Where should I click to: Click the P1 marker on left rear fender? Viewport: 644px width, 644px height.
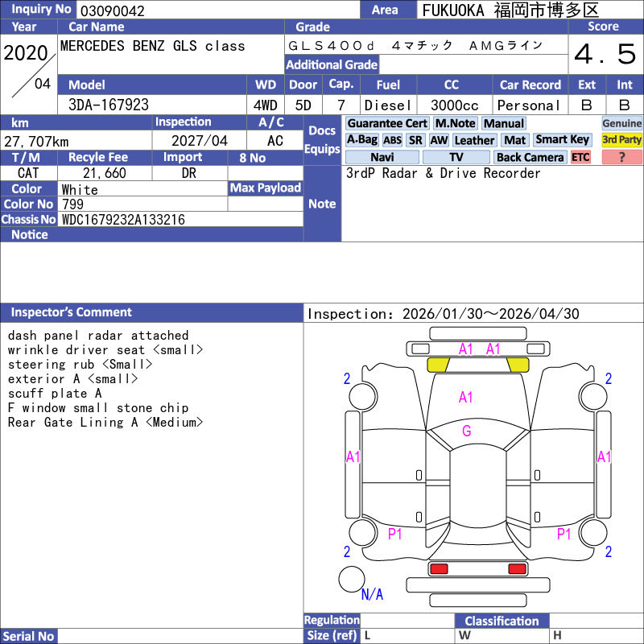click(395, 534)
